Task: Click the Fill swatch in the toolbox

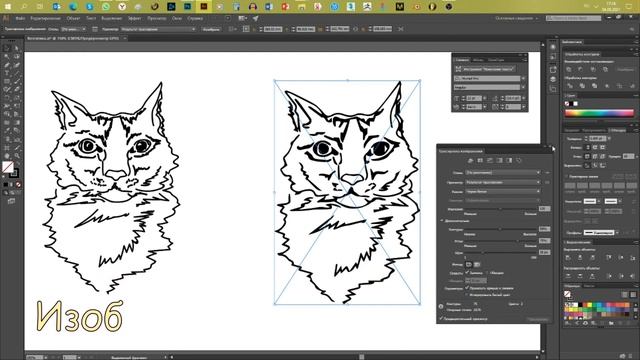Action: click(x=7, y=167)
